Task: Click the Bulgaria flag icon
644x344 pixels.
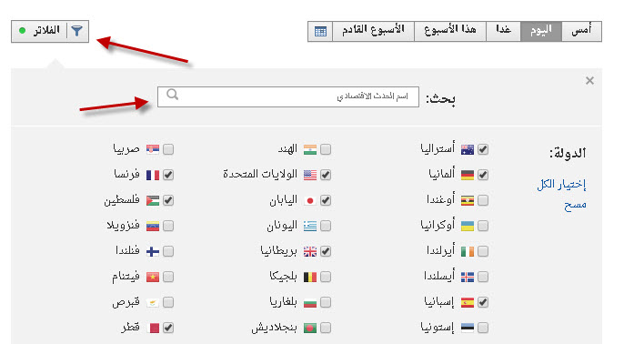Action: click(310, 302)
